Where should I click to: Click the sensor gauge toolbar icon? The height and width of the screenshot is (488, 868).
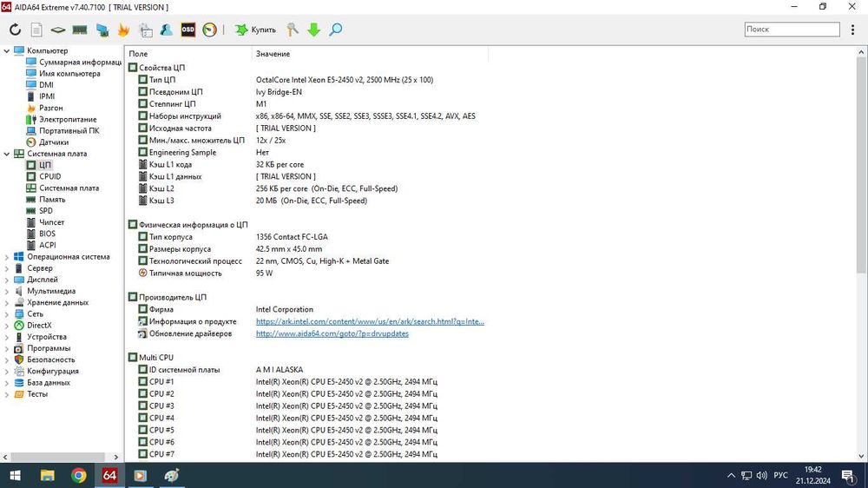click(x=210, y=30)
